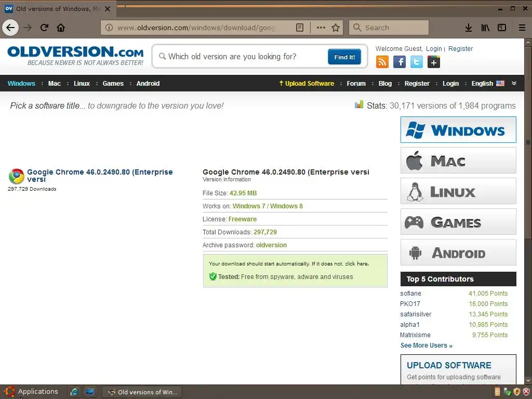
Task: Open Register in the navigation bar
Action: point(417,84)
